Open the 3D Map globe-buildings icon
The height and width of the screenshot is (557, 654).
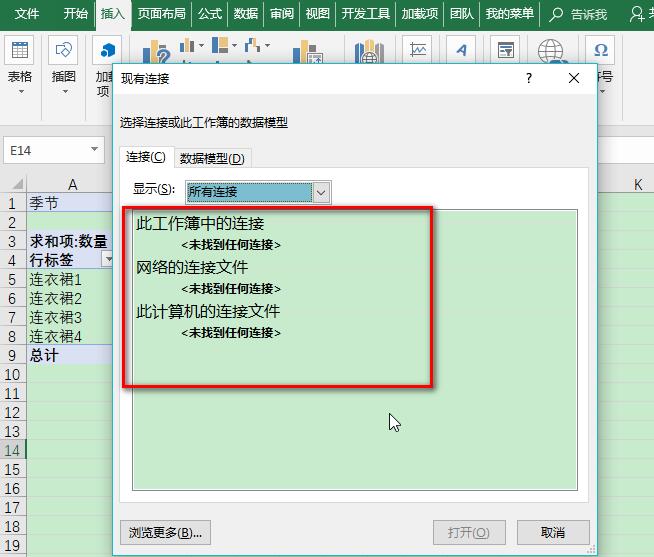tap(369, 52)
